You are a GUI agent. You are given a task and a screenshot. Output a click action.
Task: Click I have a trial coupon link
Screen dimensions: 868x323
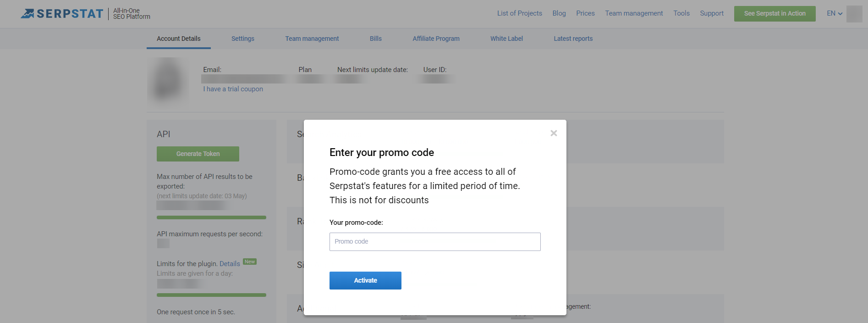coord(233,89)
